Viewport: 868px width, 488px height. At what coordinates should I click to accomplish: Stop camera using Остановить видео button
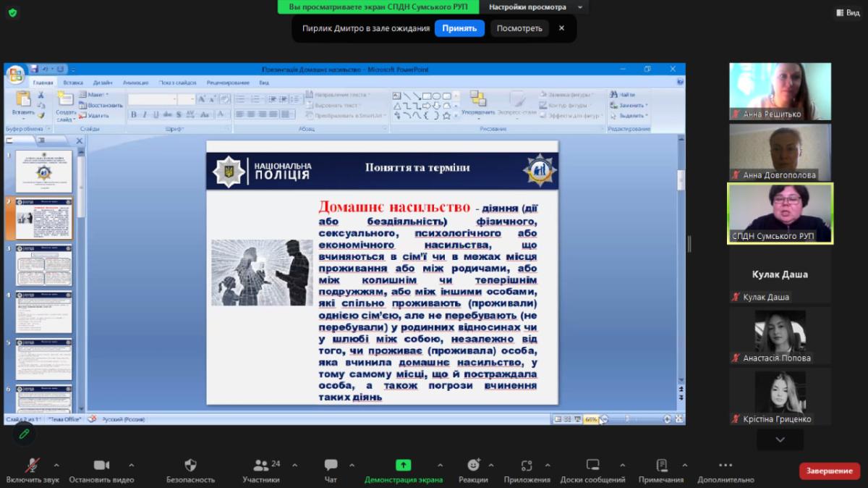[x=101, y=466]
